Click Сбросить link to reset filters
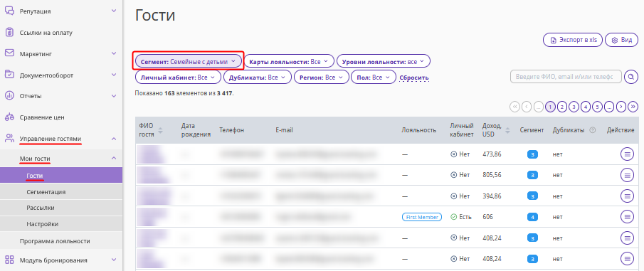The image size is (644, 271). tap(414, 78)
